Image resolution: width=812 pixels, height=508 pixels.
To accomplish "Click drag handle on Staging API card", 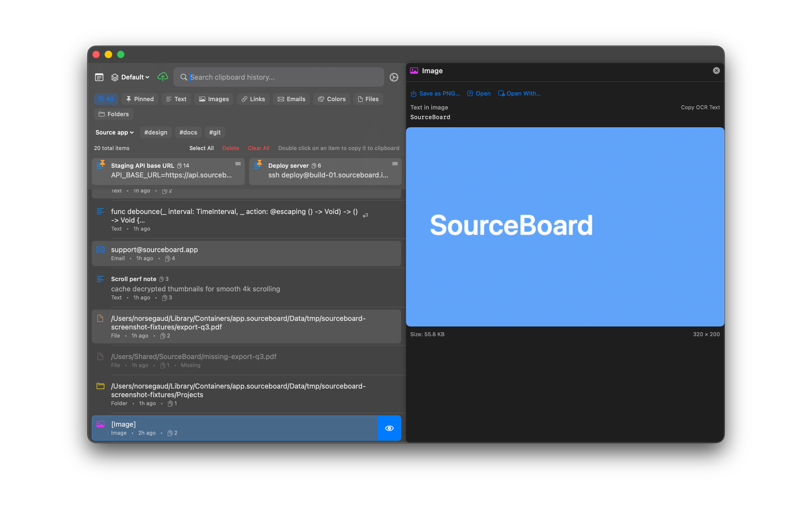I will (238, 164).
